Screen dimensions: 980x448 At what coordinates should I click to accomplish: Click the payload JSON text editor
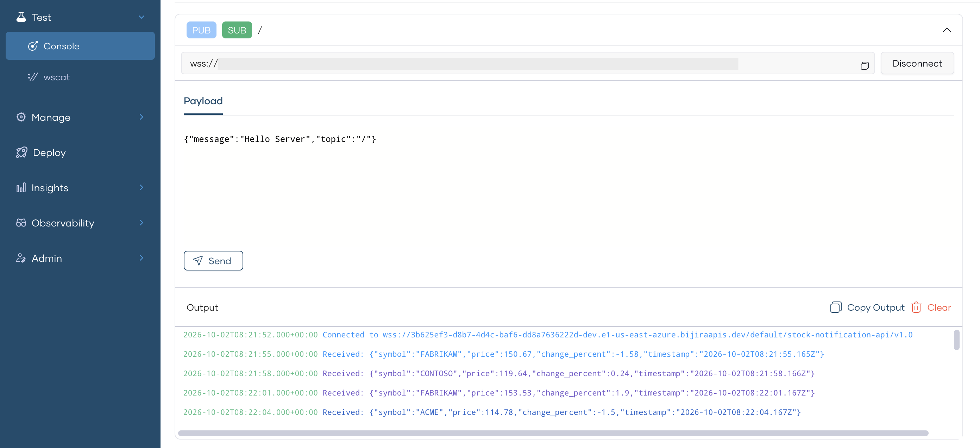click(x=568, y=183)
